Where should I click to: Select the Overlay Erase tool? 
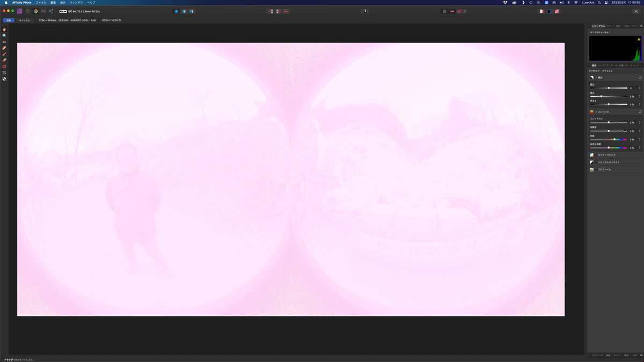[4, 60]
